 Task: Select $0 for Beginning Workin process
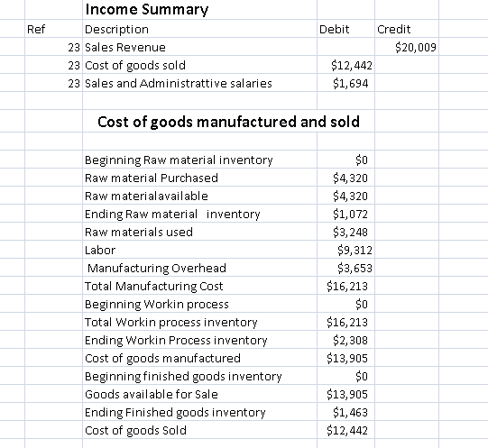[345, 304]
